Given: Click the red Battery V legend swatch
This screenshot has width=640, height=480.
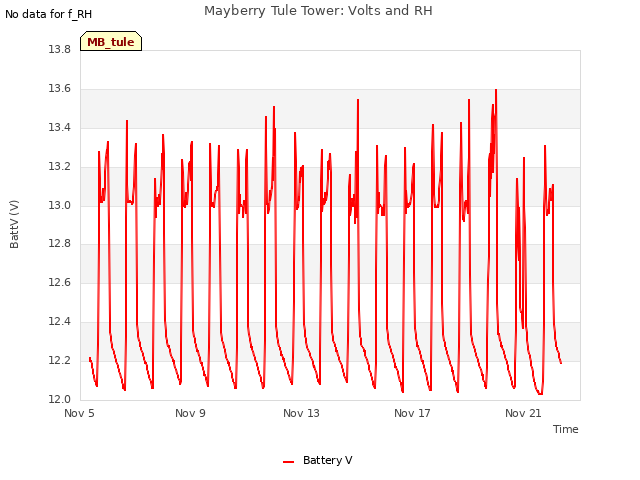Looking at the screenshot, I should pos(289,462).
